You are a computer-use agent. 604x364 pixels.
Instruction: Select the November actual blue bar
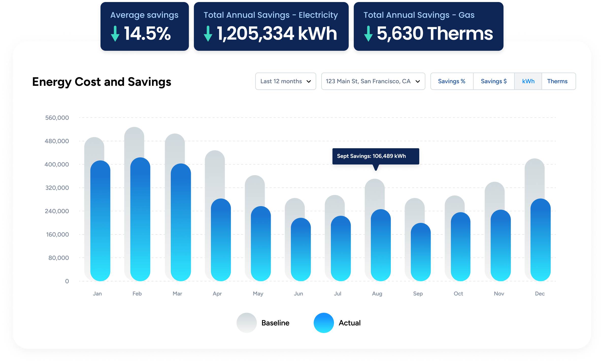(x=501, y=245)
